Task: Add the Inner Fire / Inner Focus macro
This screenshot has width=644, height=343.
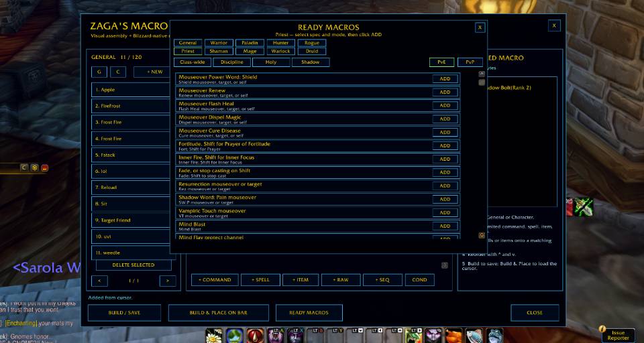Action: 445,159
